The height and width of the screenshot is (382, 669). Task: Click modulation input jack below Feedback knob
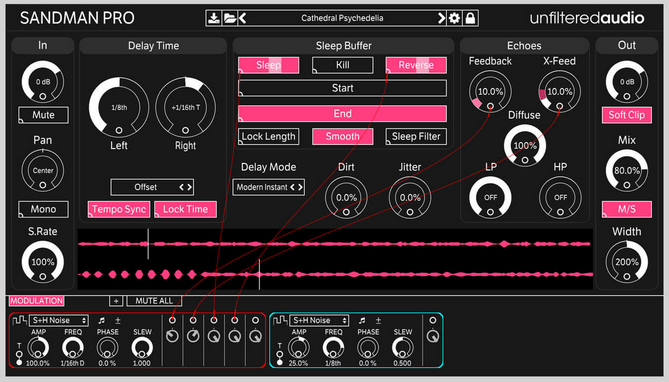490,106
